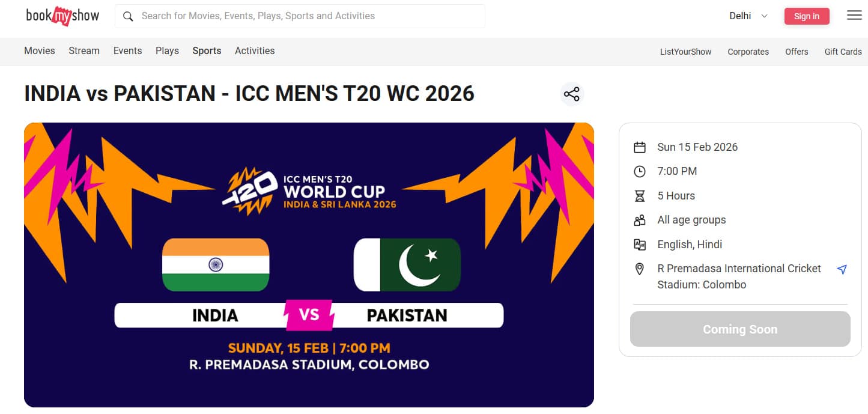Open the Sports tab in navigation
This screenshot has height=414, width=868.
click(206, 50)
